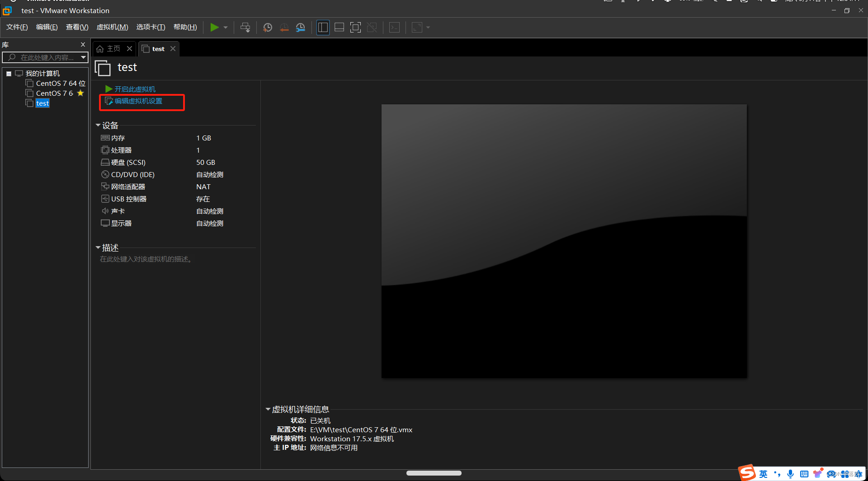Open the 帮助(H) menu
Viewport: 868px width, 481px height.
coord(185,27)
